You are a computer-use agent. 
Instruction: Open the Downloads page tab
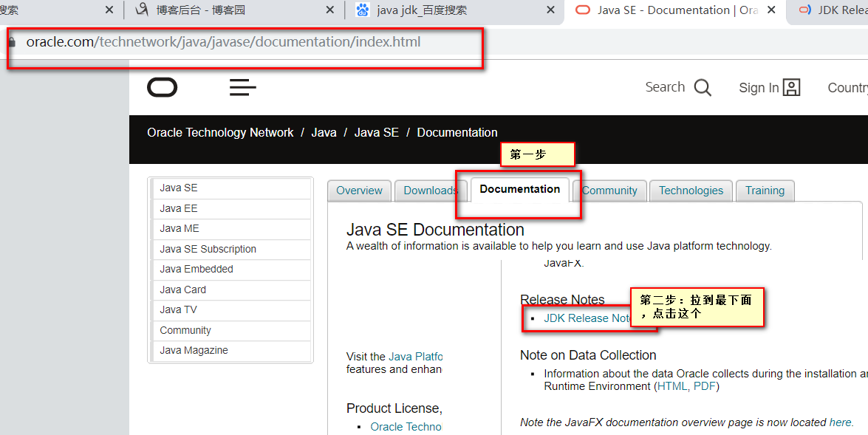pos(430,191)
